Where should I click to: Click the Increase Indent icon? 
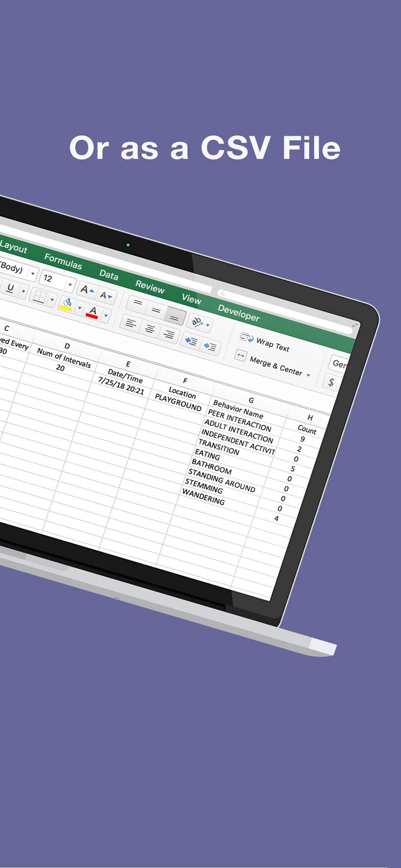pyautogui.click(x=210, y=347)
